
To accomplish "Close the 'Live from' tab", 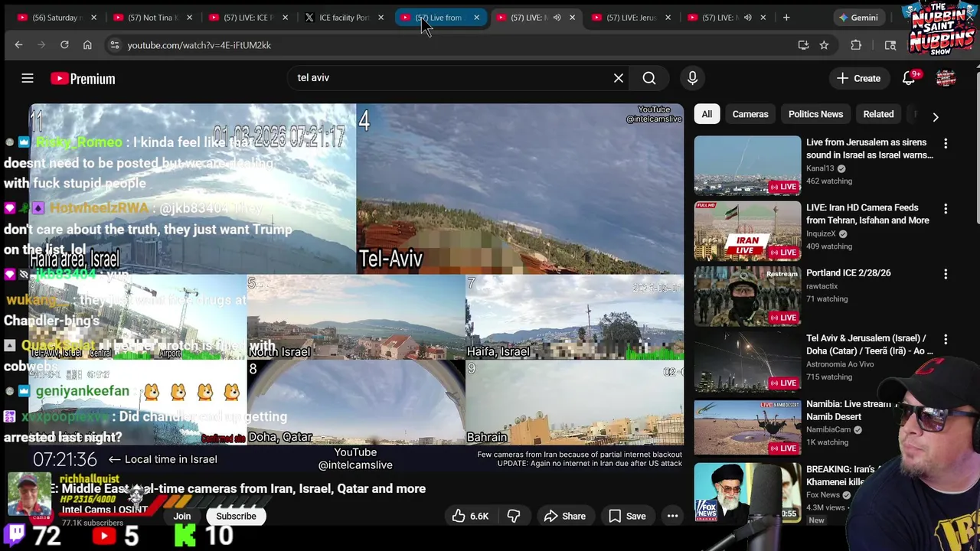I will (476, 17).
